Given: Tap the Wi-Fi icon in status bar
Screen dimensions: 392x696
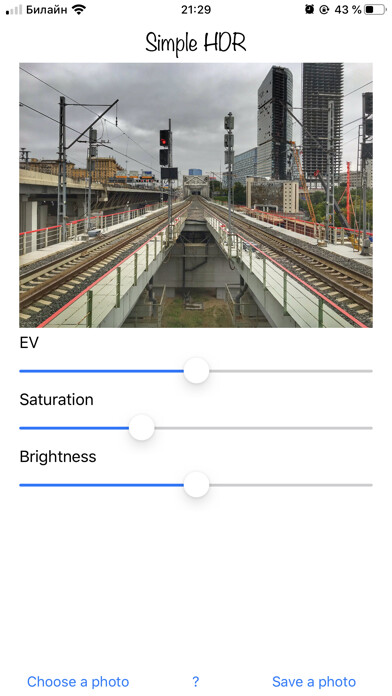Looking at the screenshot, I should 79,9.
